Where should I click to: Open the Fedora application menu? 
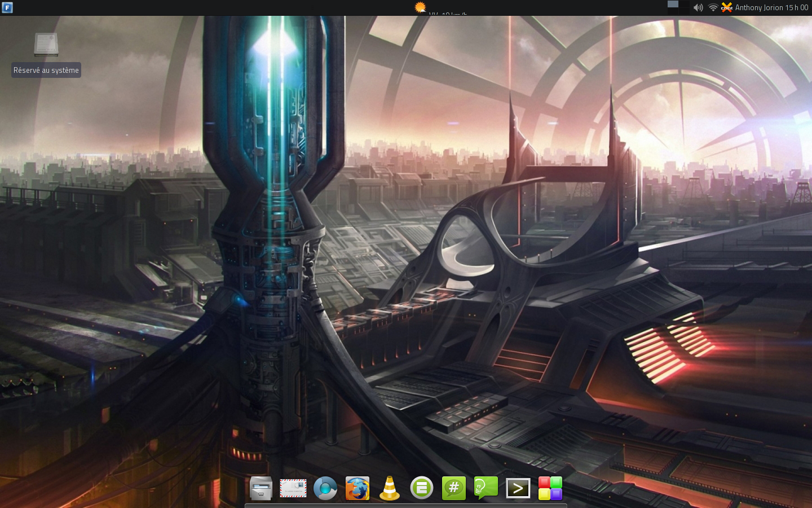[7, 7]
